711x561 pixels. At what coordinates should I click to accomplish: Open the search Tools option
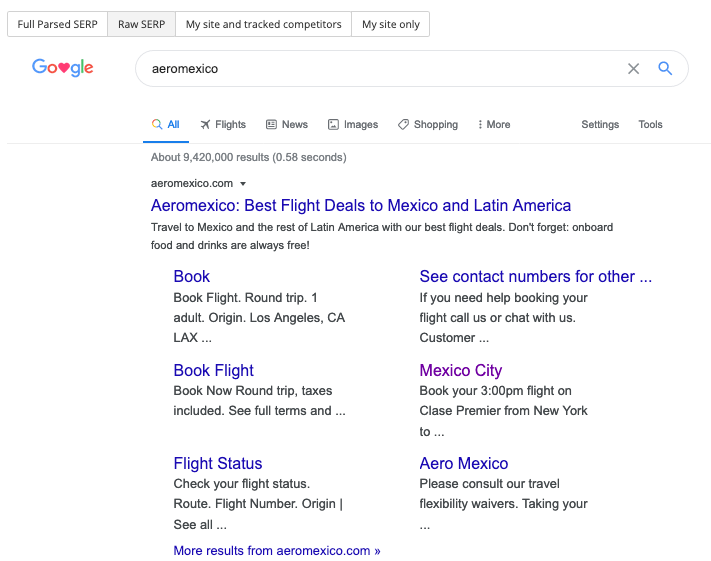650,125
